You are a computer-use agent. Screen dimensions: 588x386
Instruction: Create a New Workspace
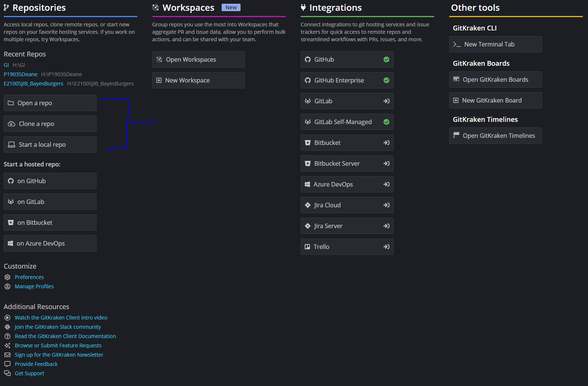(199, 80)
